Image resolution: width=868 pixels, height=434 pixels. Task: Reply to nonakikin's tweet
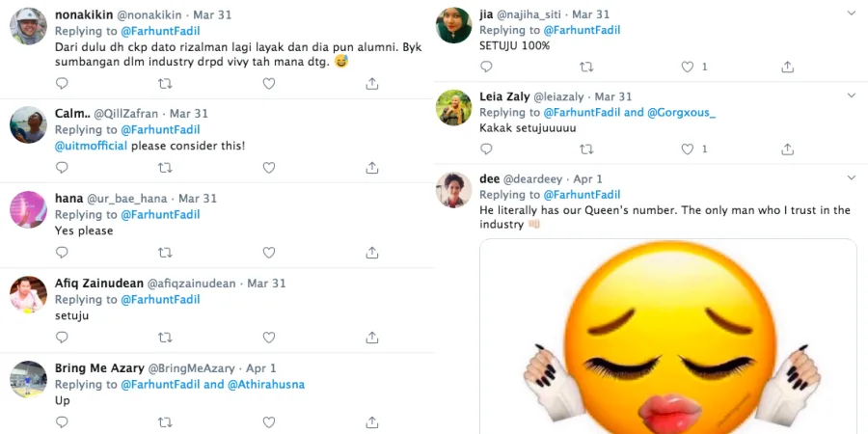(62, 85)
